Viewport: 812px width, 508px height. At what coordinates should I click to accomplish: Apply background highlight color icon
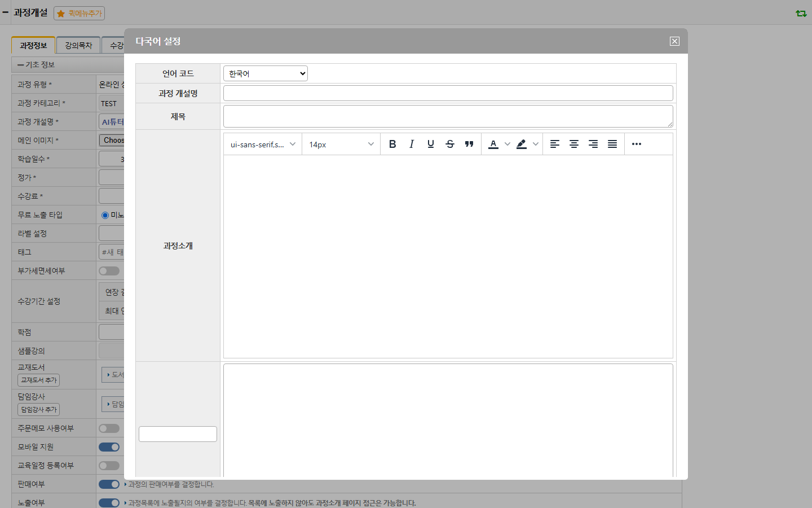tap(522, 144)
